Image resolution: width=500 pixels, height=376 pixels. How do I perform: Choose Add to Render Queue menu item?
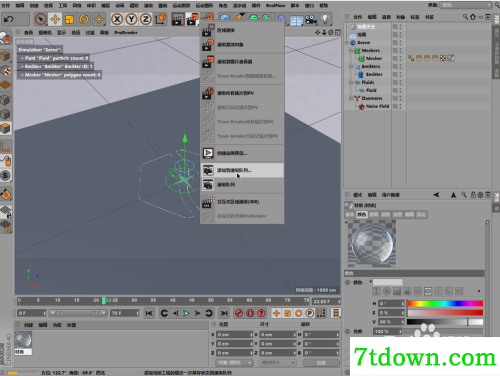[x=242, y=170]
